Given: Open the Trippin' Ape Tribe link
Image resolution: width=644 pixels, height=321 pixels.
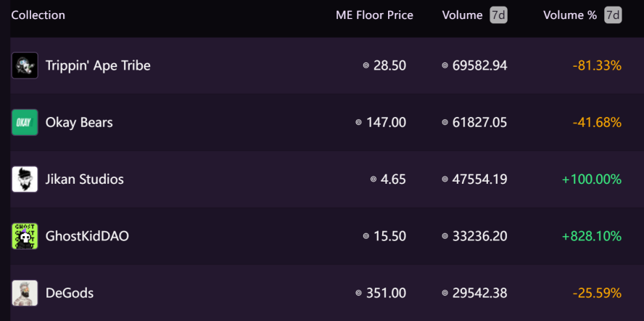Looking at the screenshot, I should point(98,65).
